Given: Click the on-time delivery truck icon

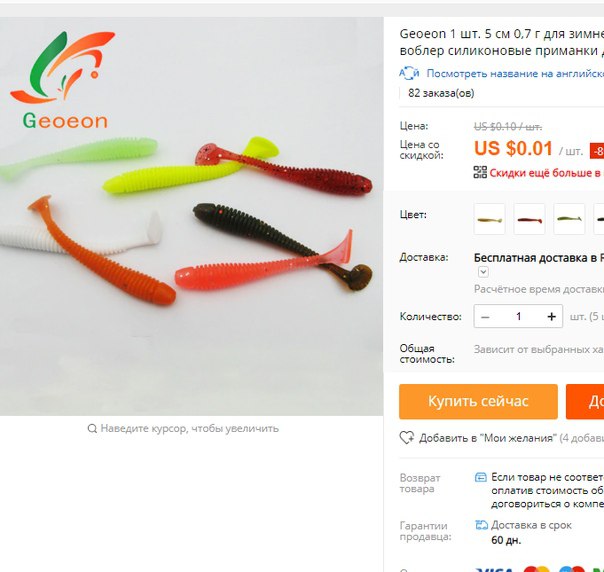Looking at the screenshot, I should (x=482, y=525).
